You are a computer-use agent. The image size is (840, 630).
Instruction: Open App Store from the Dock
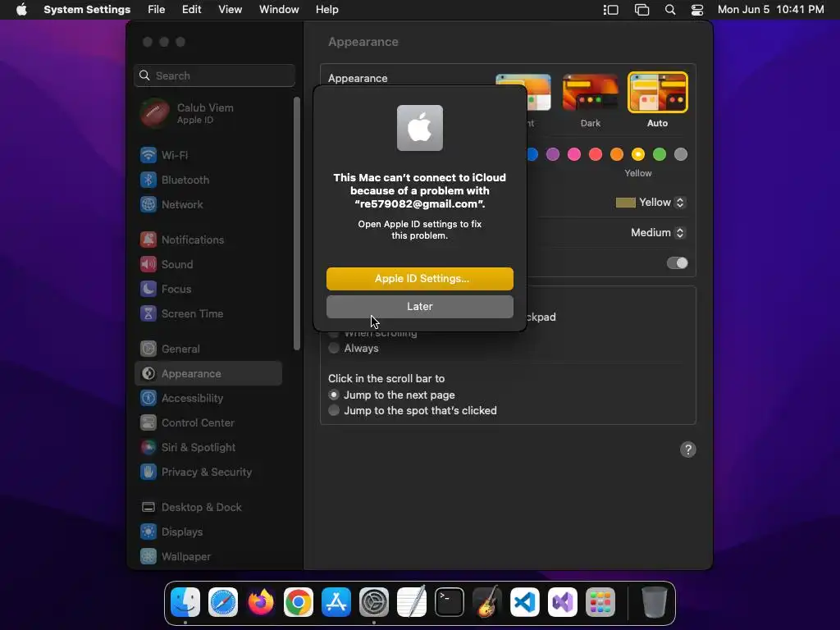pyautogui.click(x=336, y=602)
